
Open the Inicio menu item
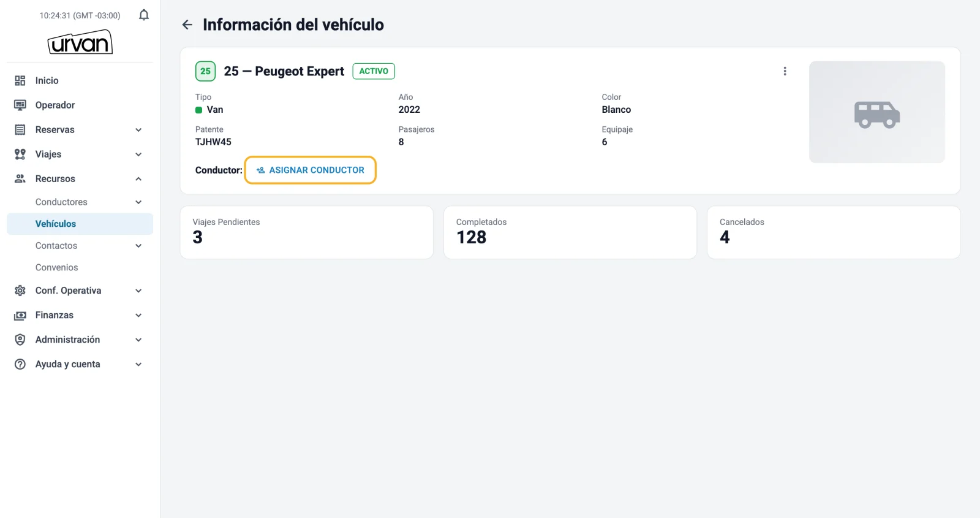point(80,80)
